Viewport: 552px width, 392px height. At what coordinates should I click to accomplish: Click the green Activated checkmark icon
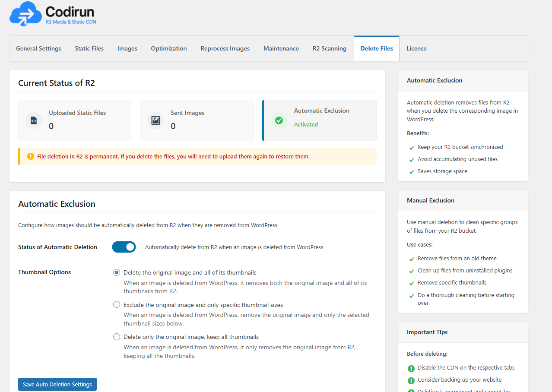coord(279,120)
